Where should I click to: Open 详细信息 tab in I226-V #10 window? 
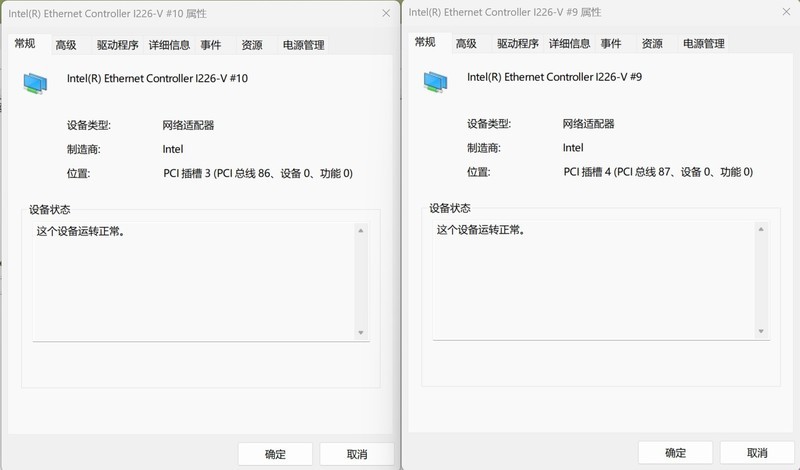click(169, 45)
